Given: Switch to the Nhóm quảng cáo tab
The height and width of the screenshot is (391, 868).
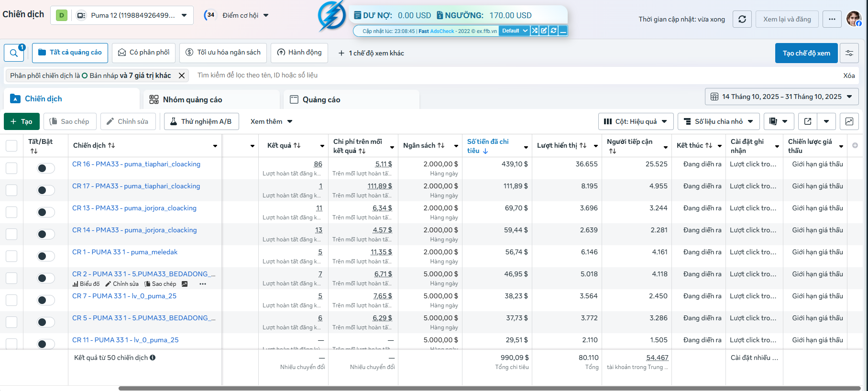Looking at the screenshot, I should click(211, 99).
